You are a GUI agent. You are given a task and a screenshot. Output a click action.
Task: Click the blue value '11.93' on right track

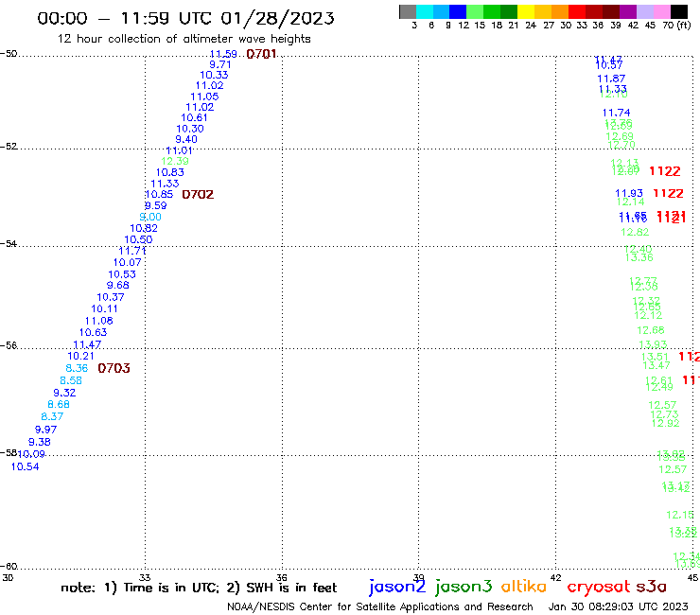(629, 193)
